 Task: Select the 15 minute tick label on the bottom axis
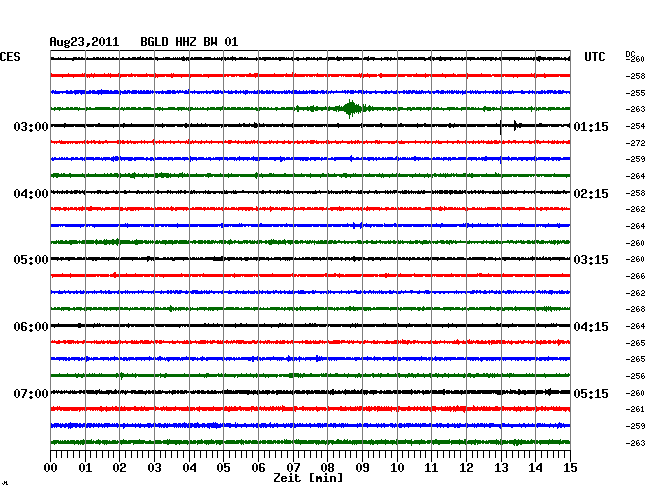(569, 467)
